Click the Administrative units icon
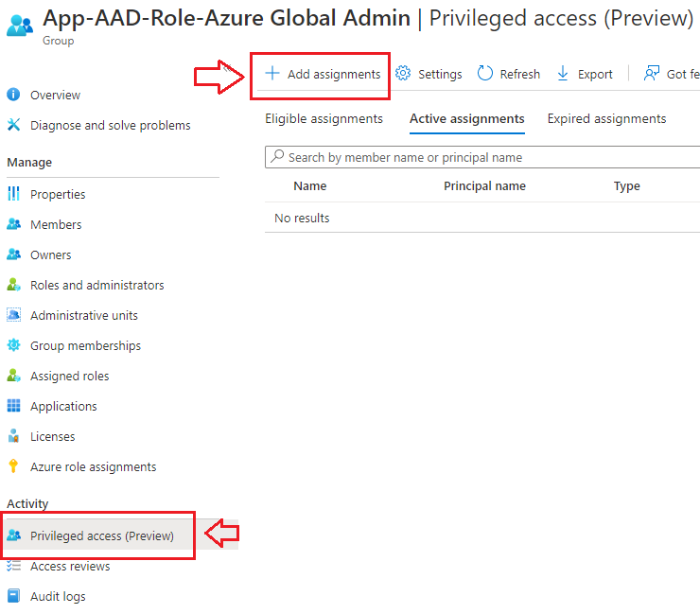This screenshot has width=700, height=614. [14, 315]
